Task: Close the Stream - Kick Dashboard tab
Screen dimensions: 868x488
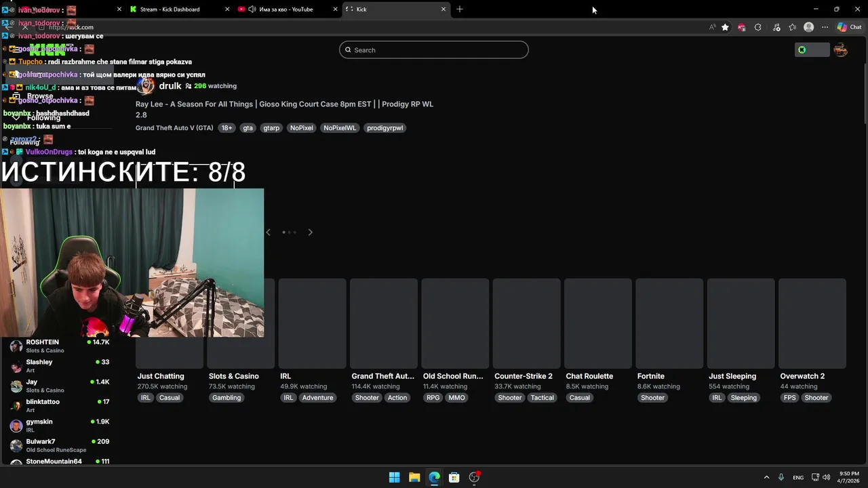Action: 226,9
